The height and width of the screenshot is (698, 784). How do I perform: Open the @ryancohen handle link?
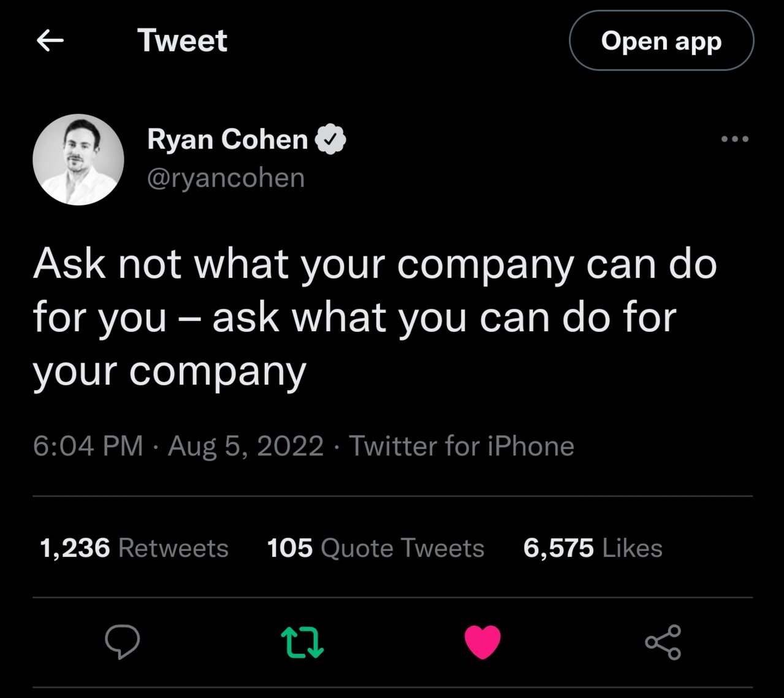[x=226, y=178]
